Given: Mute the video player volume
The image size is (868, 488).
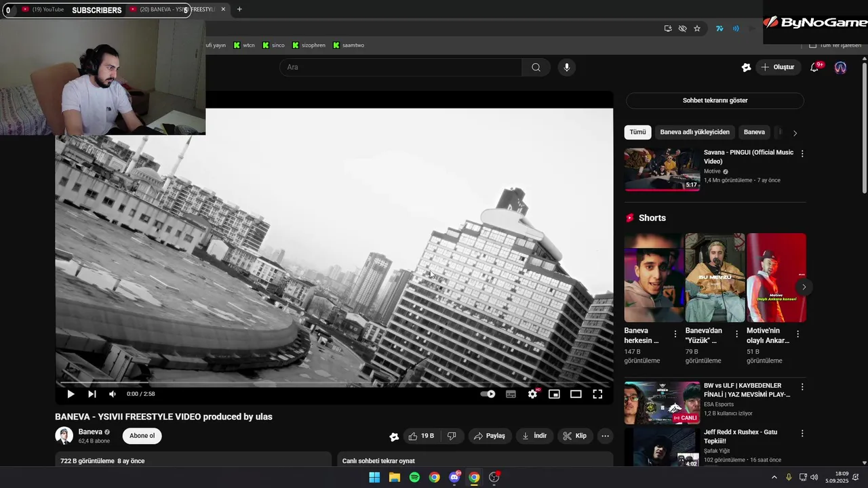Looking at the screenshot, I should click(x=113, y=394).
